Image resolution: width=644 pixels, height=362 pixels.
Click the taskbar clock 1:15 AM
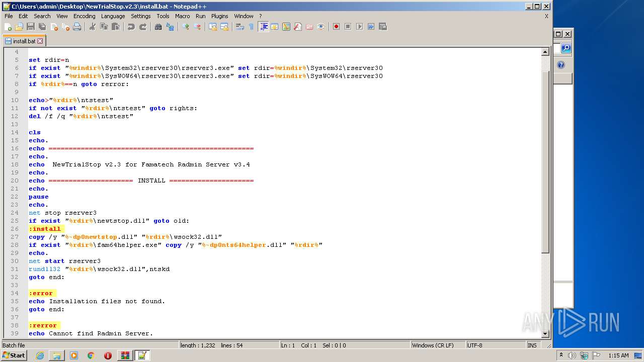point(618,355)
